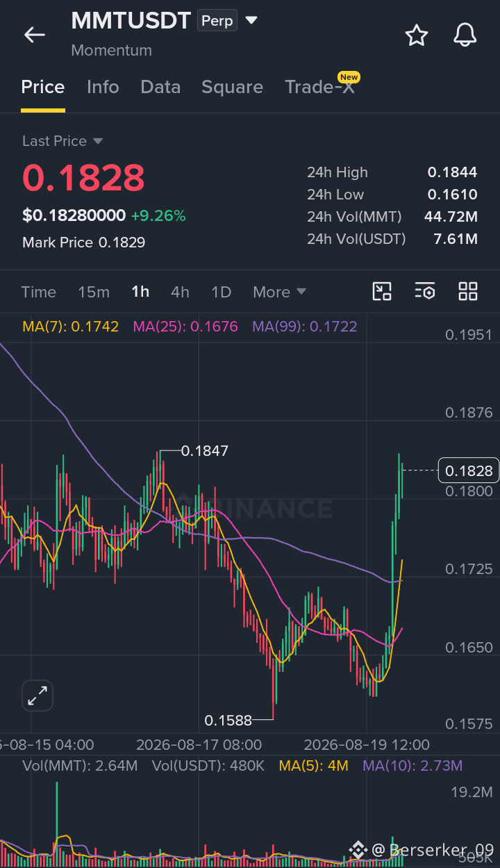Screen dimensions: 500x868
Task: Tap the back arrow icon
Action: coord(35,35)
